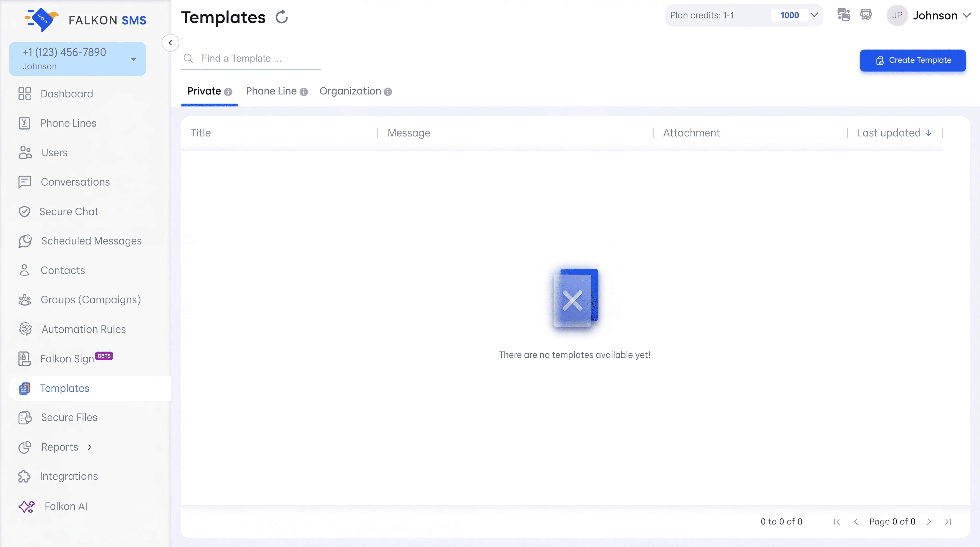
Task: Go to the last page
Action: point(948,522)
